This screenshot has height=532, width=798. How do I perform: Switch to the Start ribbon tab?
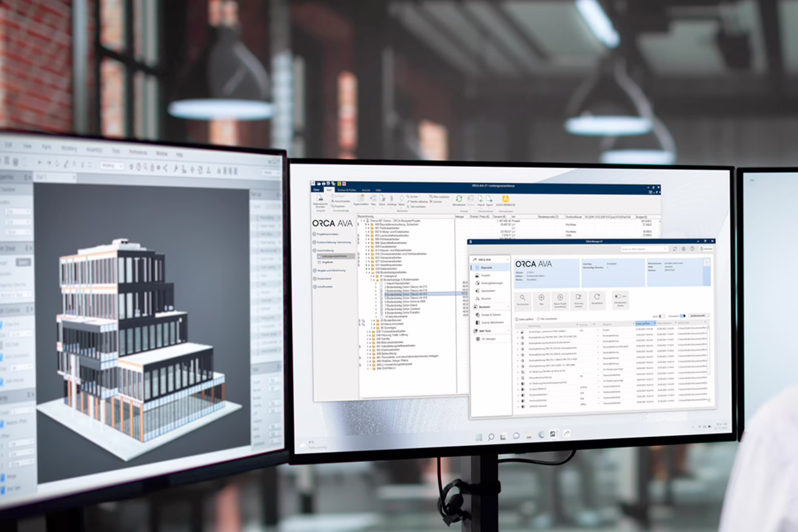[x=329, y=190]
